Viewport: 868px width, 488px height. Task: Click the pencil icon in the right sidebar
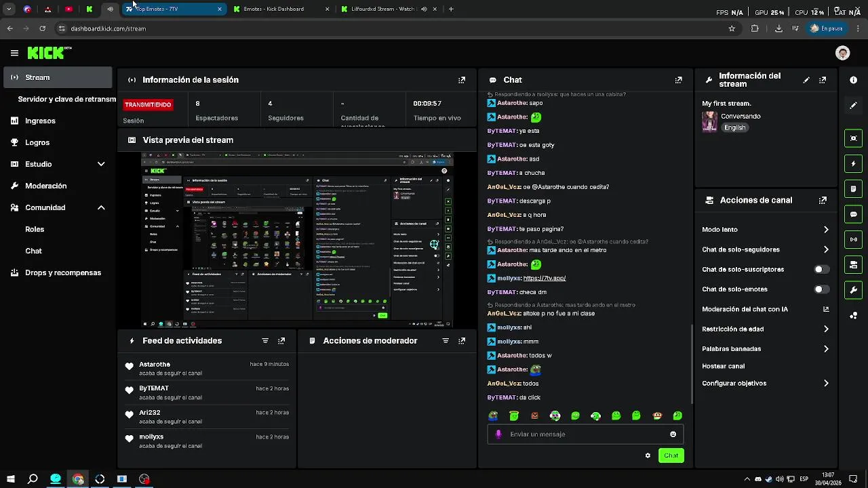click(x=854, y=106)
